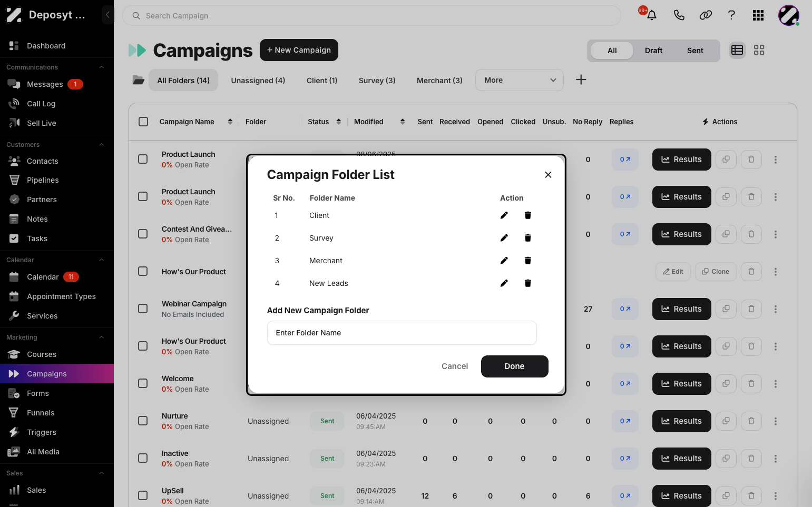Screen dimensions: 812x507
Task: Cancel the Campaign Folder List dialog
Action: 455,366
